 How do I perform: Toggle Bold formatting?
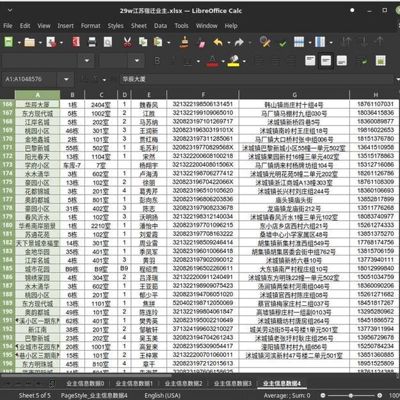[157, 61]
